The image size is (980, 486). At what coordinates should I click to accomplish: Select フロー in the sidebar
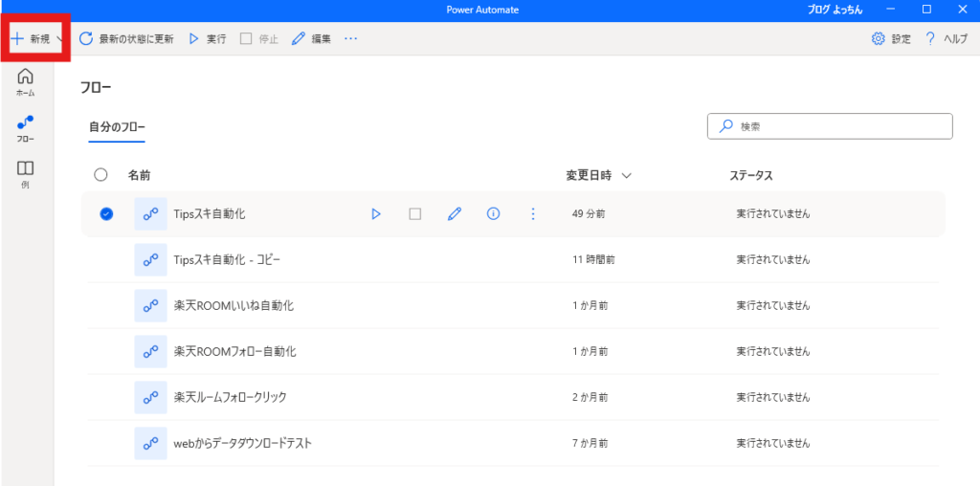[26, 129]
